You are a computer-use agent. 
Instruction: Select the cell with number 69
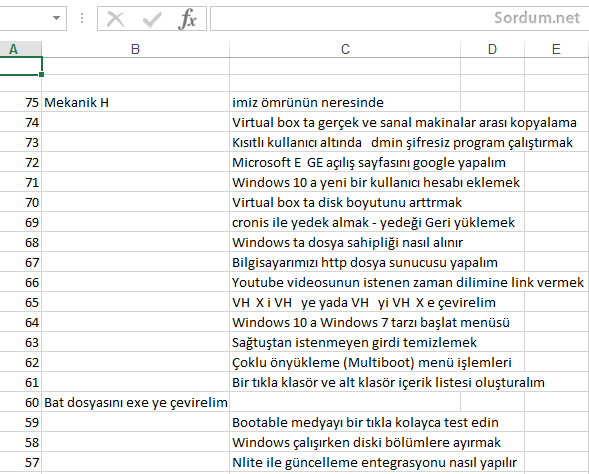point(21,222)
